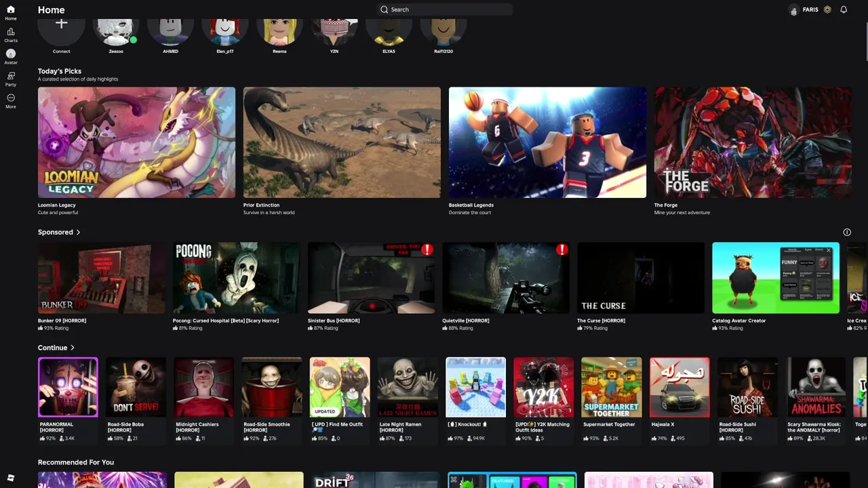Expand the Continue section chevron
This screenshot has width=868, height=488.
(x=73, y=348)
